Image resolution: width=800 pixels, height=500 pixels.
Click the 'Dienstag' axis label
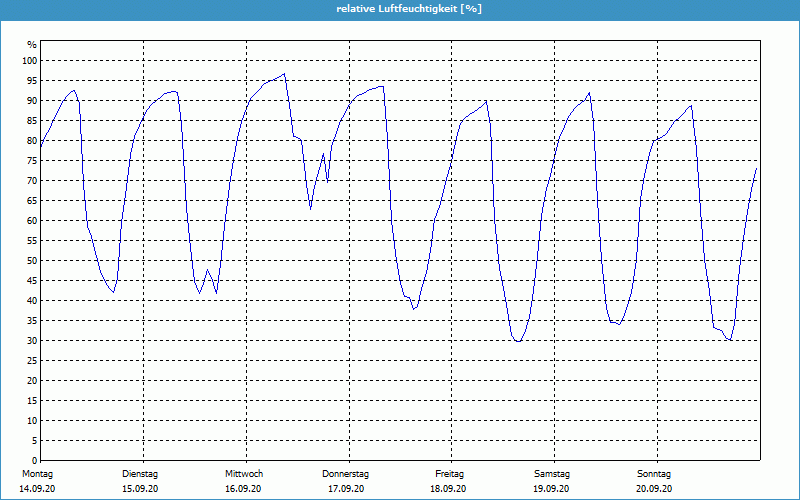(x=140, y=473)
